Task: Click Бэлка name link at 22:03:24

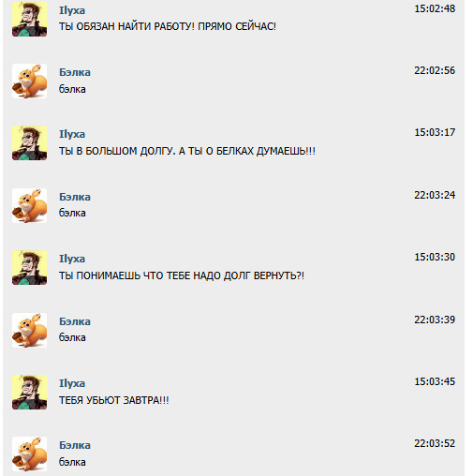Action: pyautogui.click(x=75, y=197)
